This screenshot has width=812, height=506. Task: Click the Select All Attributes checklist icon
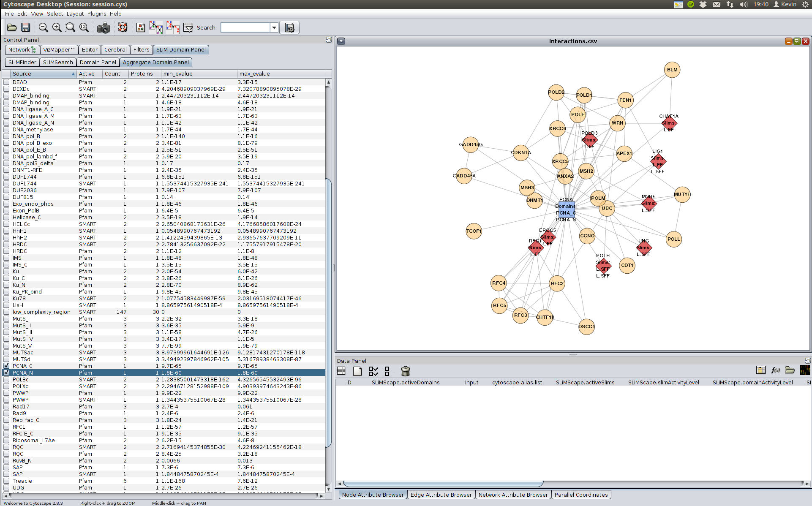pos(373,371)
